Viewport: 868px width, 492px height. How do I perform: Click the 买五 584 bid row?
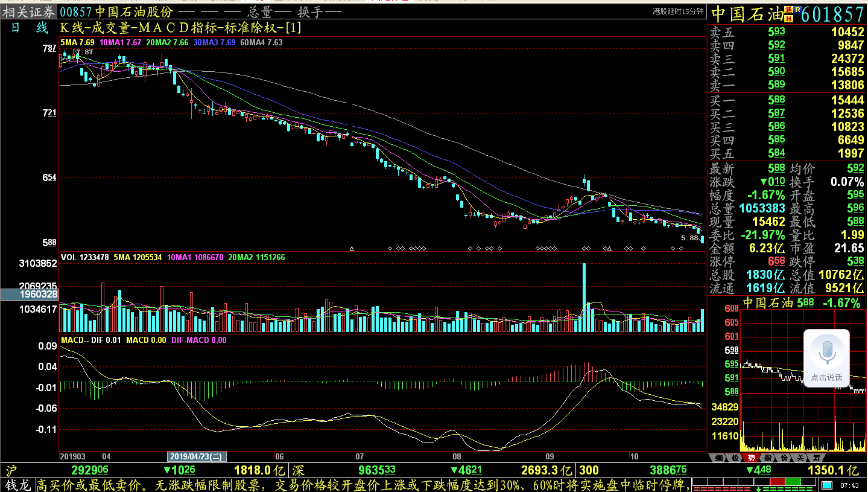(x=787, y=153)
